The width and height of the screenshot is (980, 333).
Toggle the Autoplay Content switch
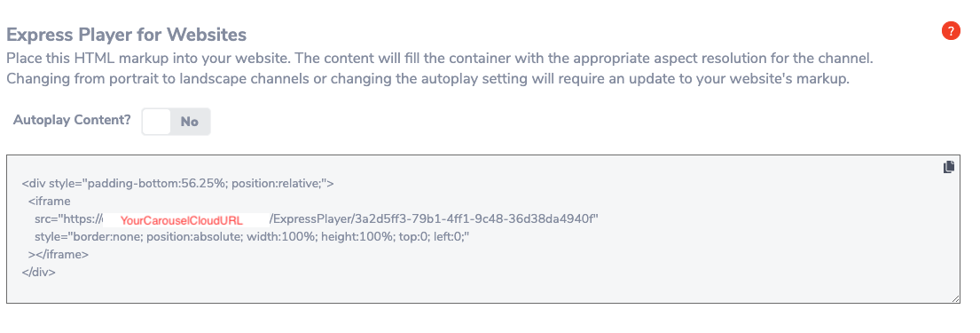click(x=176, y=122)
